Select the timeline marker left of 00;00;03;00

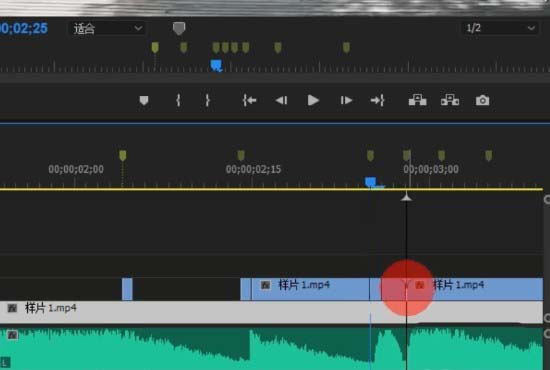(407, 155)
